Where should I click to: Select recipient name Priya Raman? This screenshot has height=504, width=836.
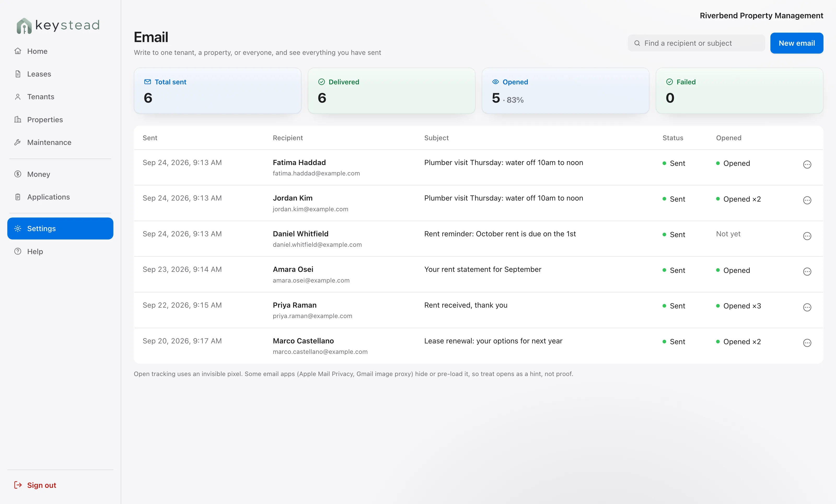coord(294,305)
